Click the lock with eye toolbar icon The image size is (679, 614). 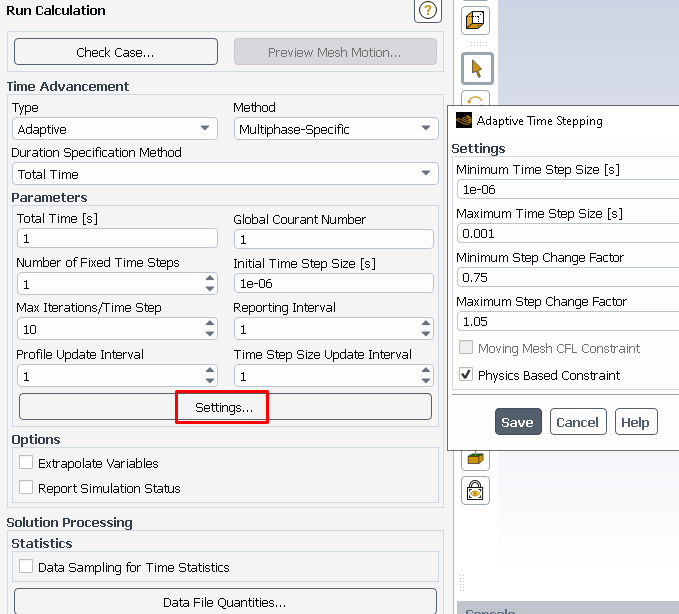[x=475, y=491]
